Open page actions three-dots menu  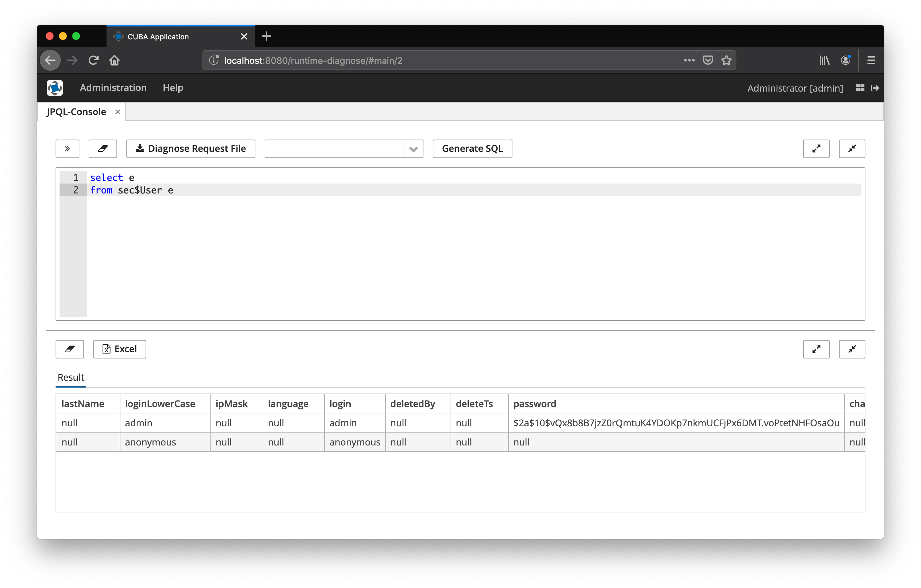coord(689,61)
